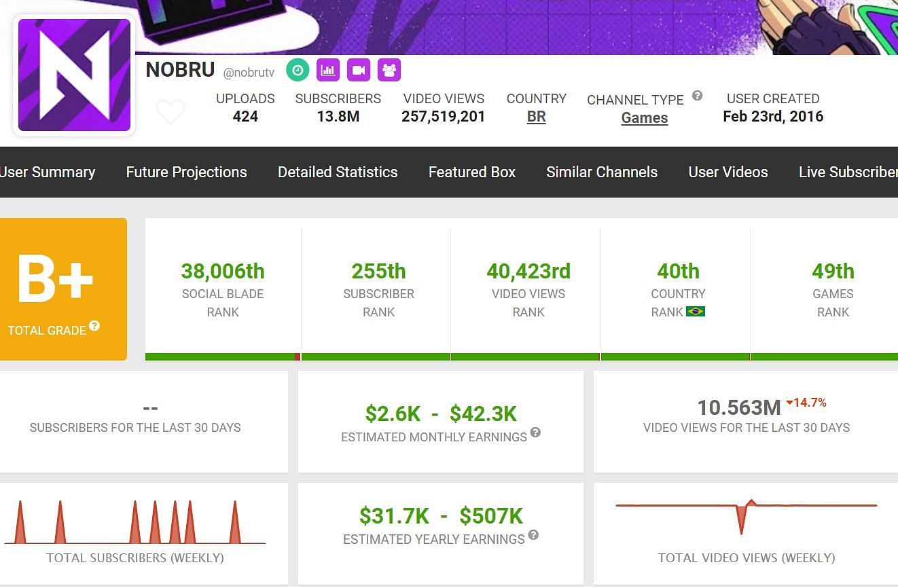Click the Brazil flag next to Country Rank
Screen dimensions: 898x588
[x=696, y=312]
